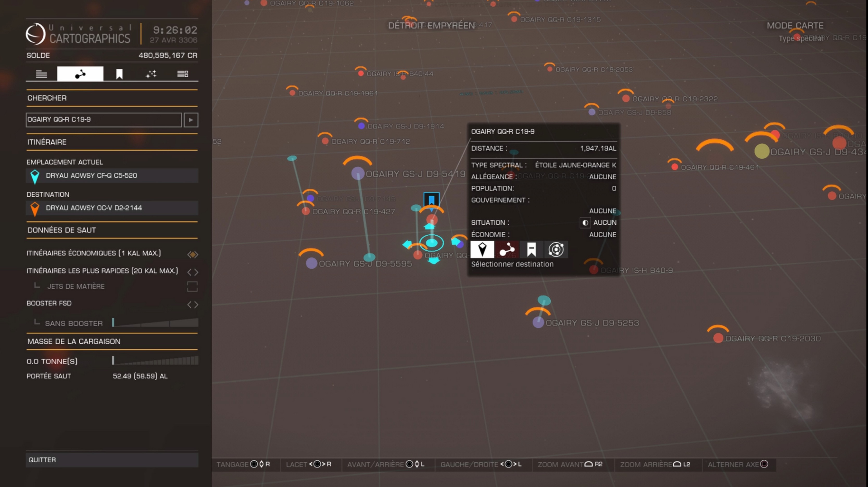868x487 pixels.
Task: Select star OGAIRY QQ-R C19-2322
Action: (x=626, y=98)
